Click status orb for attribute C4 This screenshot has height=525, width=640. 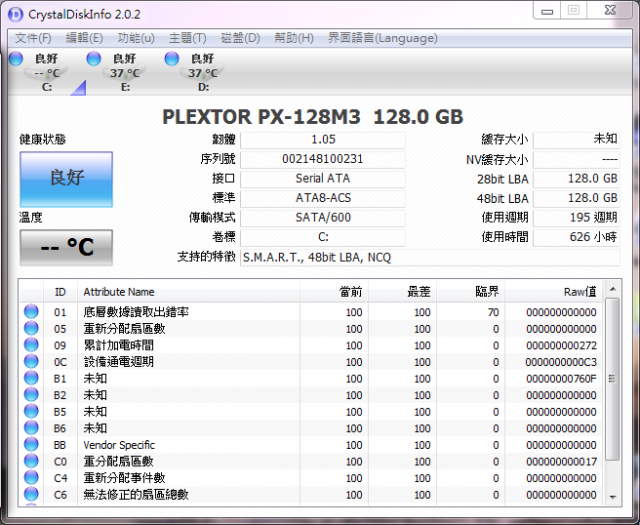click(x=31, y=478)
